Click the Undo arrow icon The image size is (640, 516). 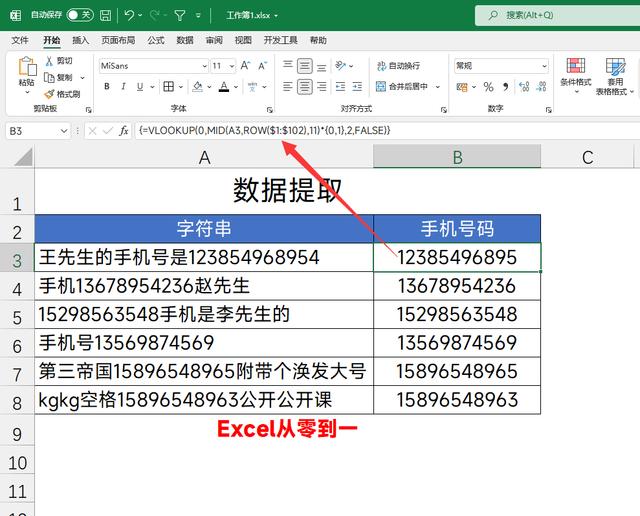[x=129, y=16]
